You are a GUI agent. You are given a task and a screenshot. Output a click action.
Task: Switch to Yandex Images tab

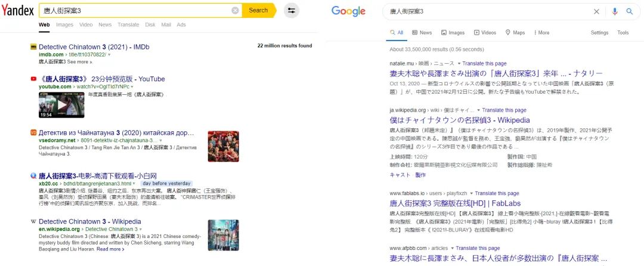(64, 24)
